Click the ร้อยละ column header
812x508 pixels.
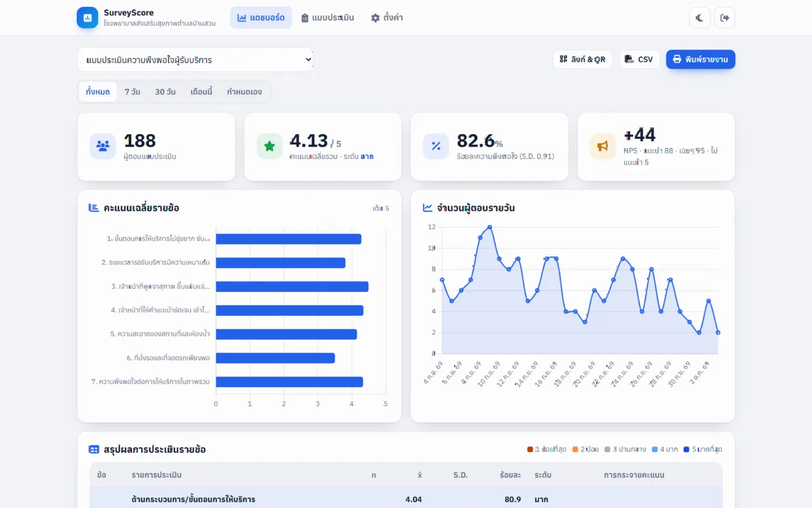[x=510, y=475]
